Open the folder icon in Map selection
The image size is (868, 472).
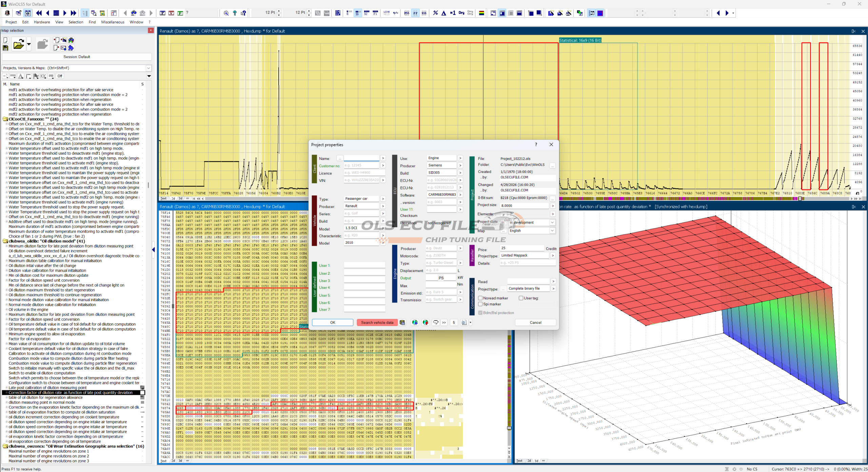pos(19,44)
